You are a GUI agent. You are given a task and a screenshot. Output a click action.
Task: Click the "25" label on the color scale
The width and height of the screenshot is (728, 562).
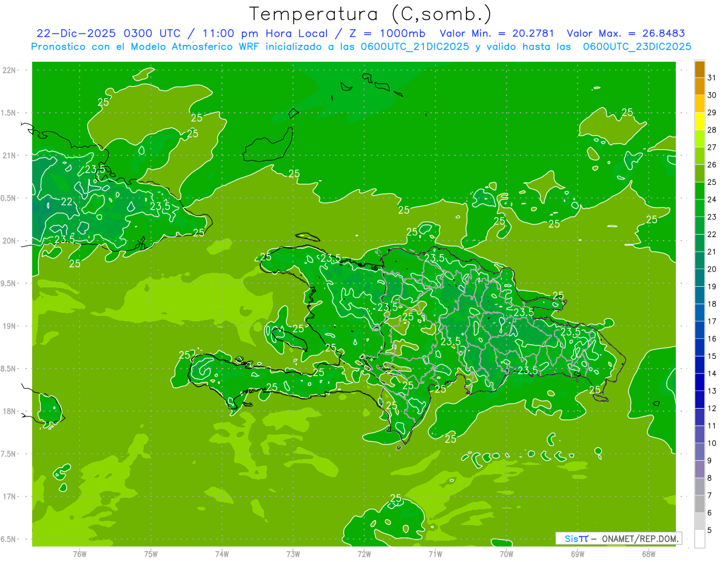tap(712, 182)
